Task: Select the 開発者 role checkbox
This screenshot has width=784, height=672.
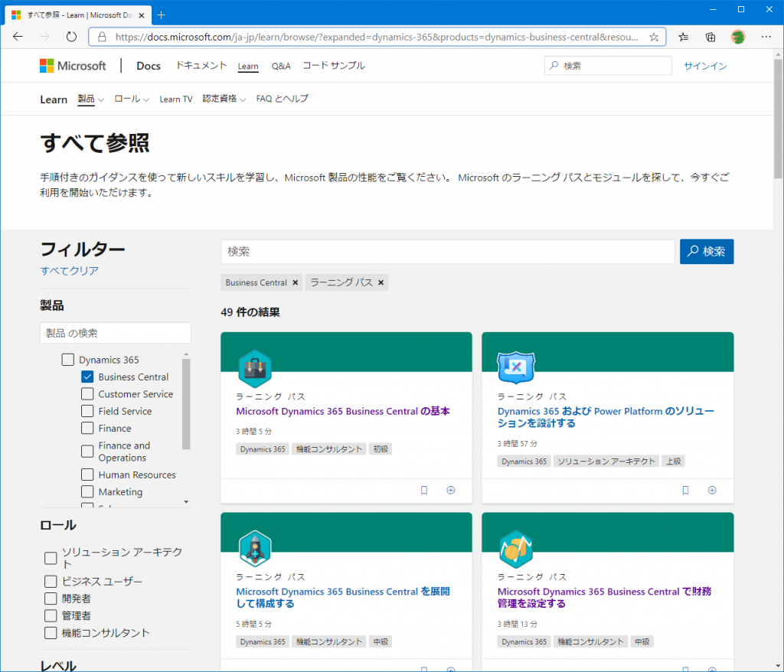Action: tap(51, 599)
